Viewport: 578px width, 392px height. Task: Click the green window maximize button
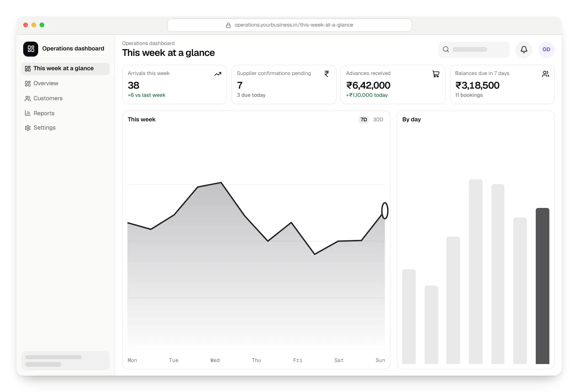pos(42,25)
